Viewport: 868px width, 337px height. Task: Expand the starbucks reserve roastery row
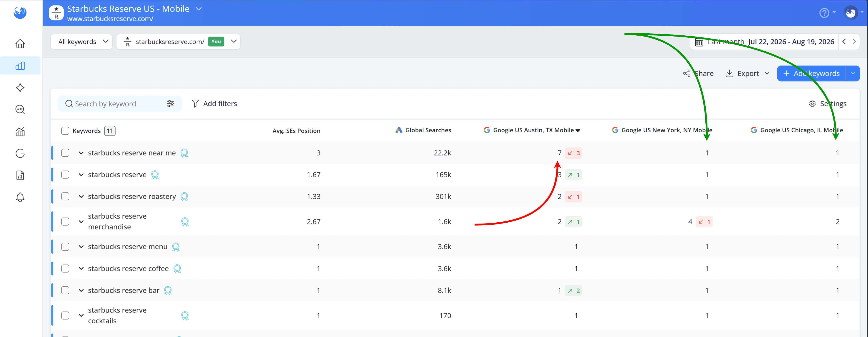81,196
